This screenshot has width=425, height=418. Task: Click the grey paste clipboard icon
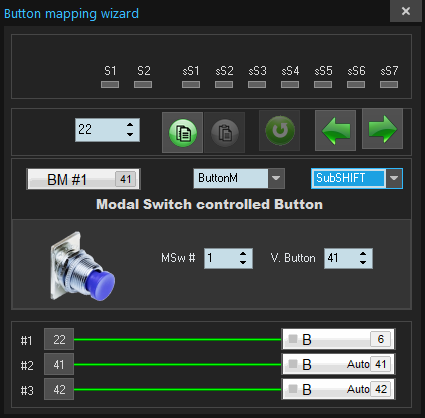click(225, 133)
